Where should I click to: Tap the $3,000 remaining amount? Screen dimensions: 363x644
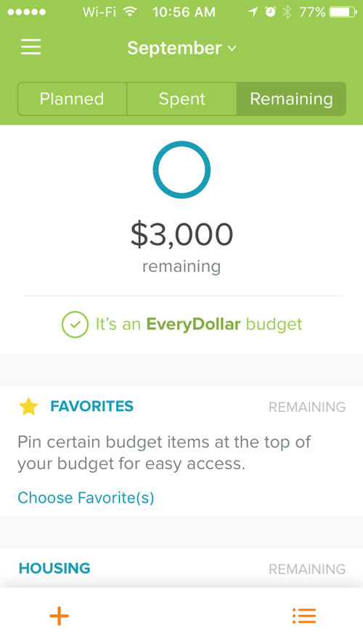click(181, 234)
